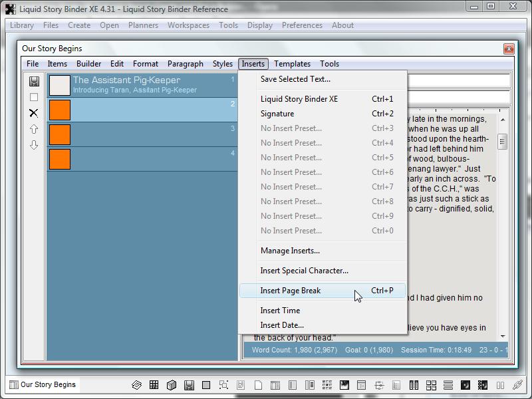This screenshot has width=532, height=399.
Task: Click the 3D box icon in bottom toolbar
Action: point(172,385)
